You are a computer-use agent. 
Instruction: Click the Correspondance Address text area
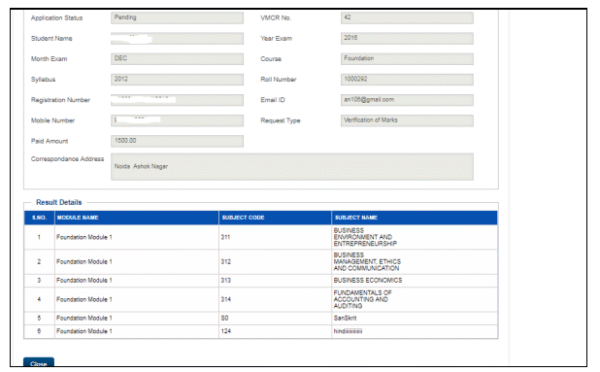292,166
